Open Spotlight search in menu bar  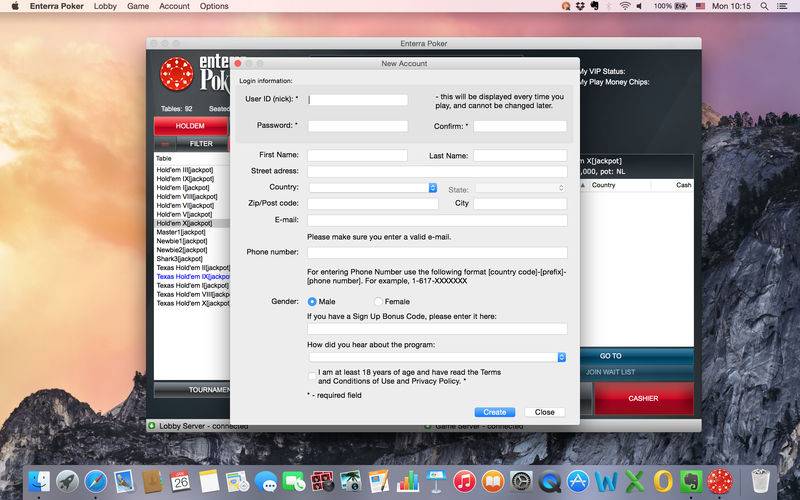click(764, 6)
